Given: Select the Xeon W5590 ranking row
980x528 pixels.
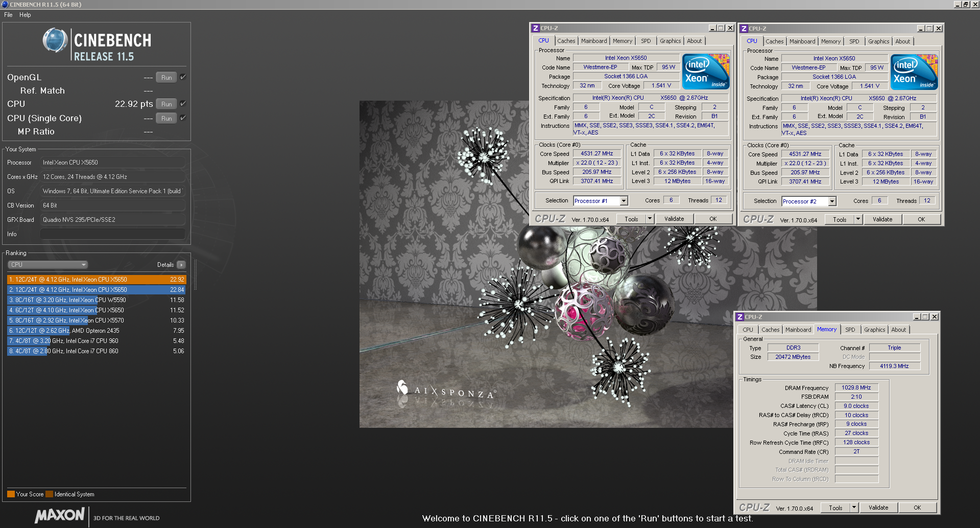Looking at the screenshot, I should click(x=97, y=300).
